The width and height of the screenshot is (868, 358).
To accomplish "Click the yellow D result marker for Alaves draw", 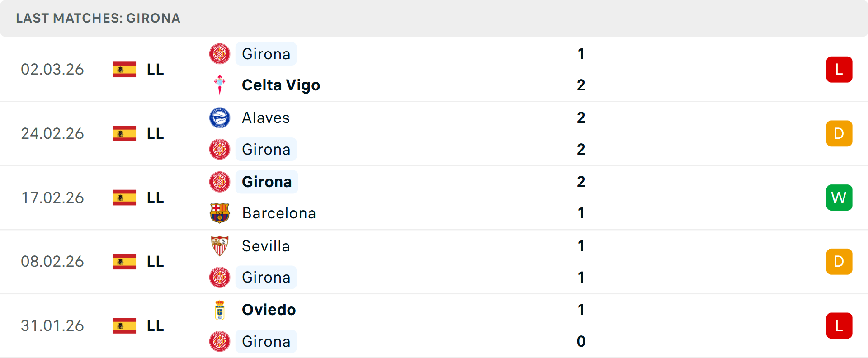I will 839,133.
